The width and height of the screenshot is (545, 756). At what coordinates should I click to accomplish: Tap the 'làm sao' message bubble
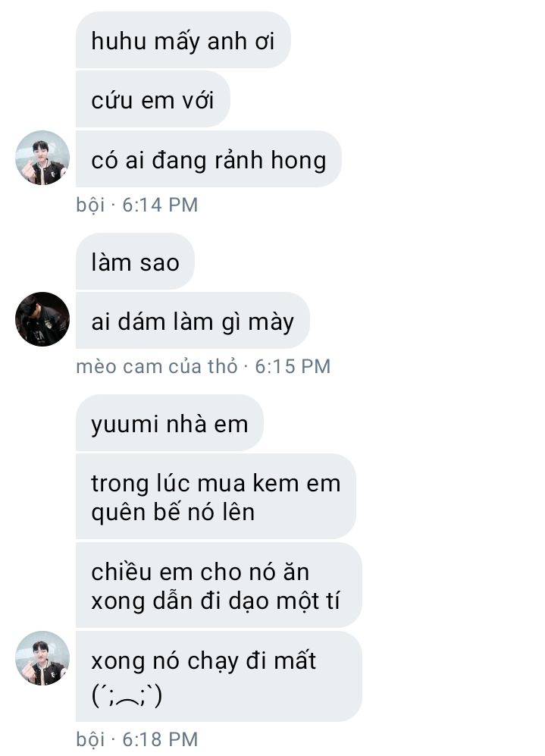[x=135, y=262]
